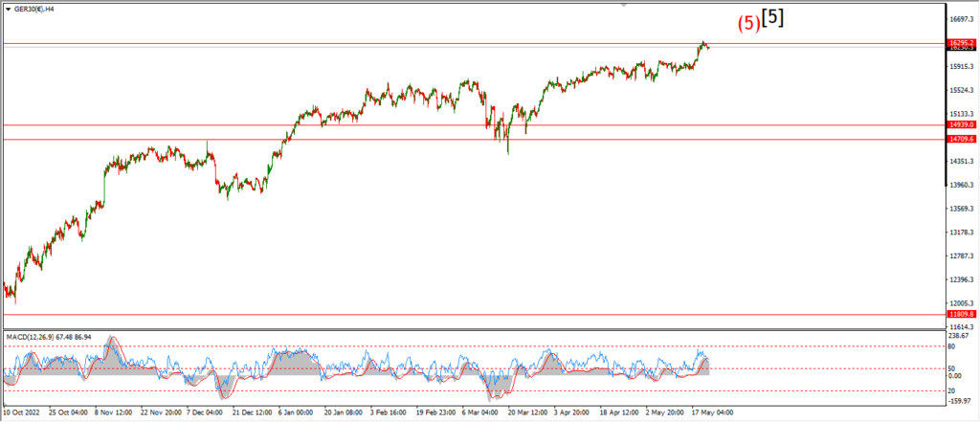
Task: Open the dropdown arrow beside GER30 symbol
Action: (7, 9)
